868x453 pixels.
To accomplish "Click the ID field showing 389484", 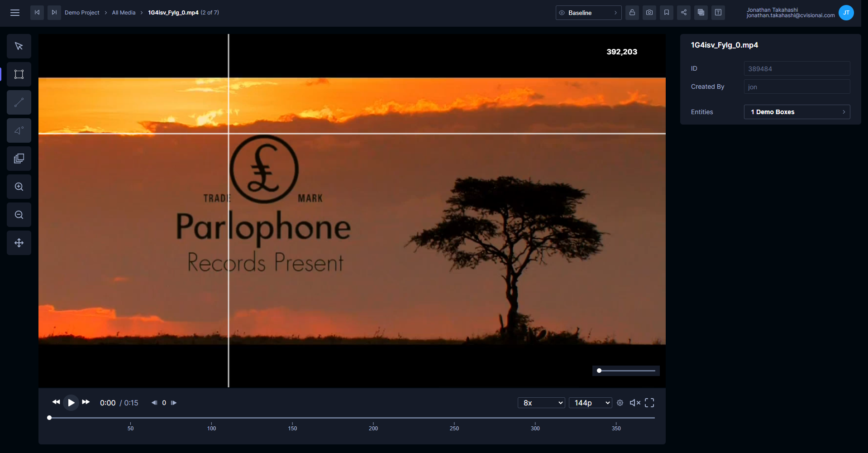I will (797, 68).
